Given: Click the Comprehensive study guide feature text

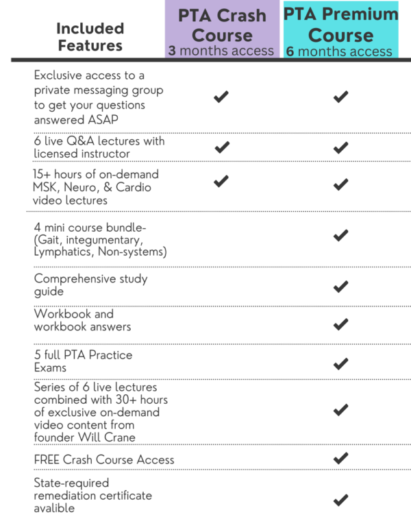Looking at the screenshot, I should pyautogui.click(x=90, y=285).
